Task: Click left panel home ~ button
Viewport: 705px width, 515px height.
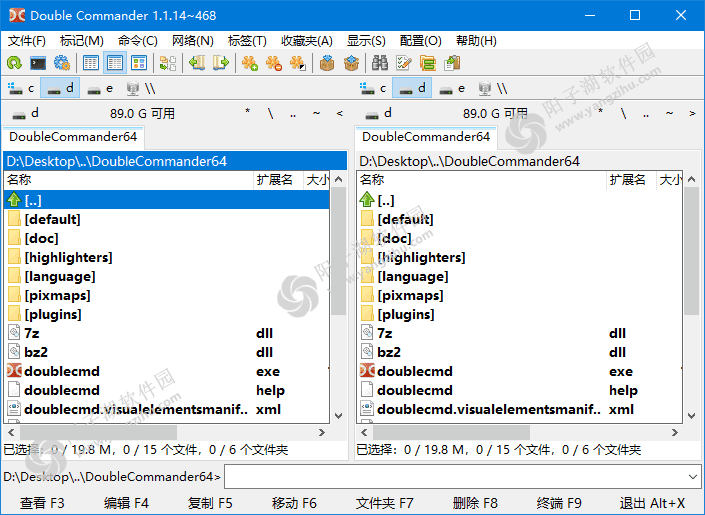Action: click(x=317, y=114)
